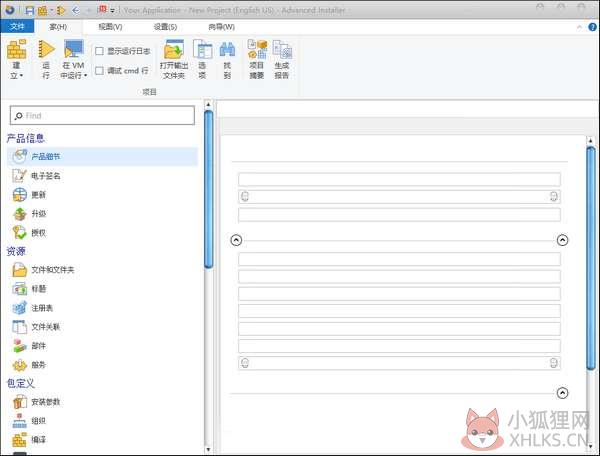Click the right pane scrollbar up arrow

[x=590, y=141]
